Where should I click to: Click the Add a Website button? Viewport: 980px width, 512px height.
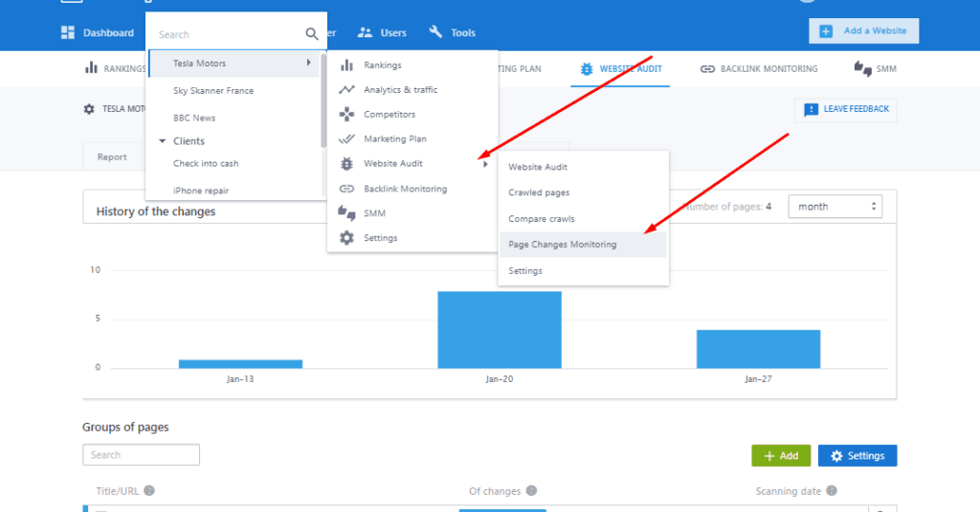click(x=863, y=31)
